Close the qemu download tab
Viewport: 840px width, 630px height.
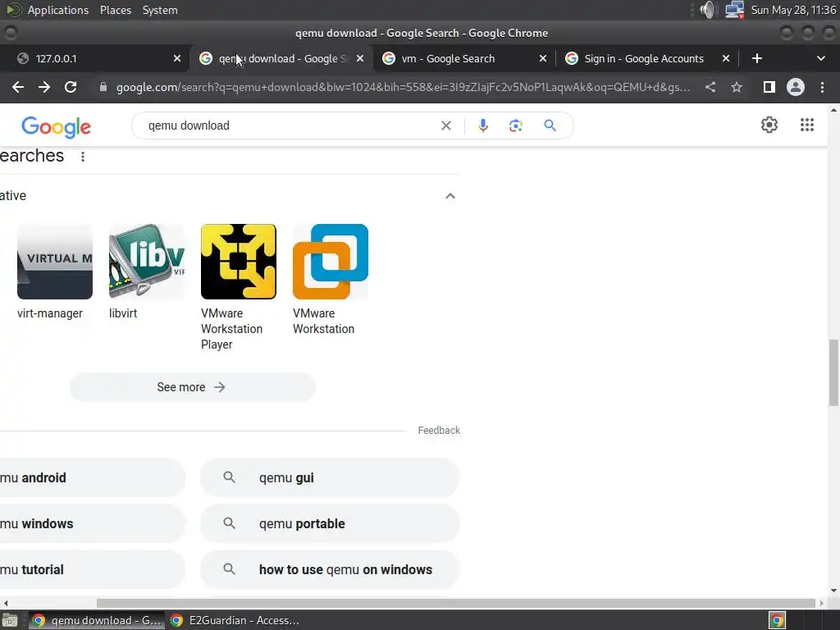pos(360,58)
